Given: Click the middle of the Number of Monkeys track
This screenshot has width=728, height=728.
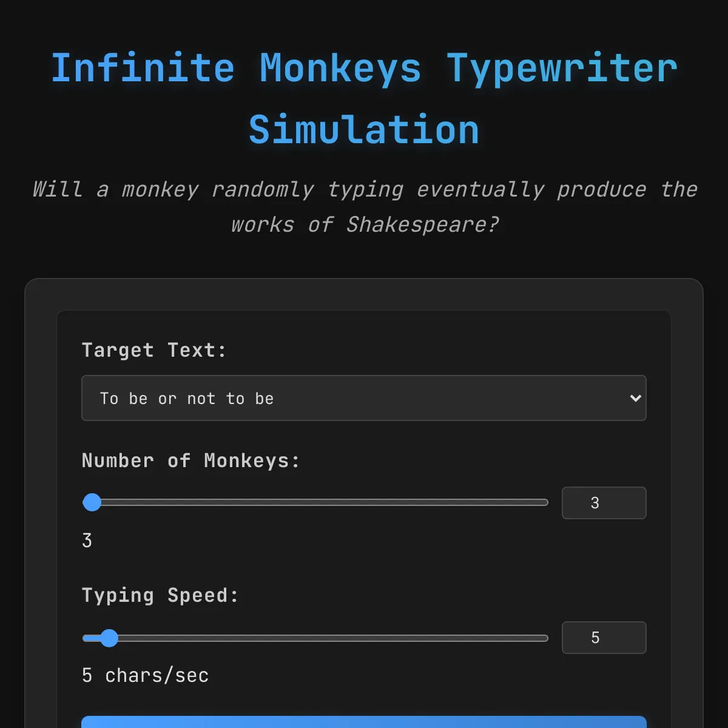Looking at the screenshot, I should tap(315, 502).
